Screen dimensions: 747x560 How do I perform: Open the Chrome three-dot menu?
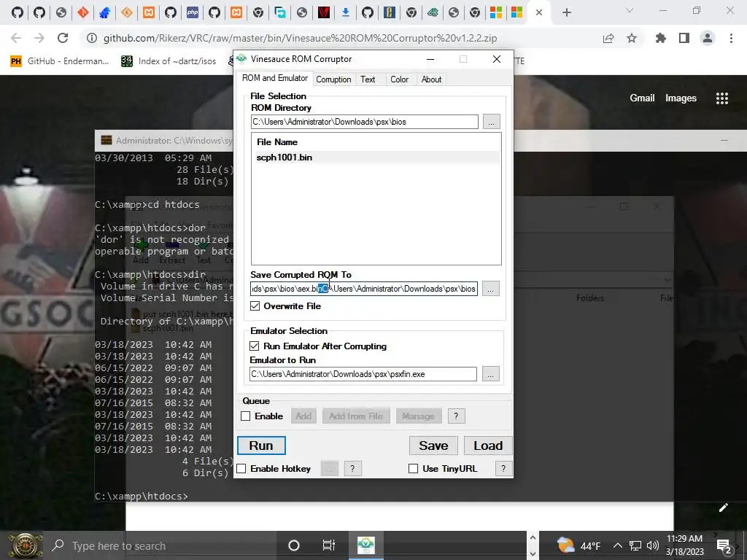coord(731,38)
